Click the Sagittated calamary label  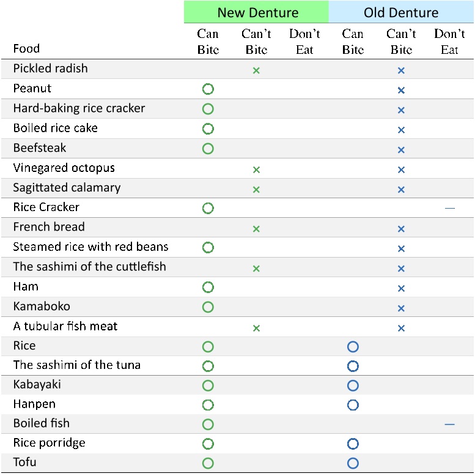pyautogui.click(x=67, y=188)
